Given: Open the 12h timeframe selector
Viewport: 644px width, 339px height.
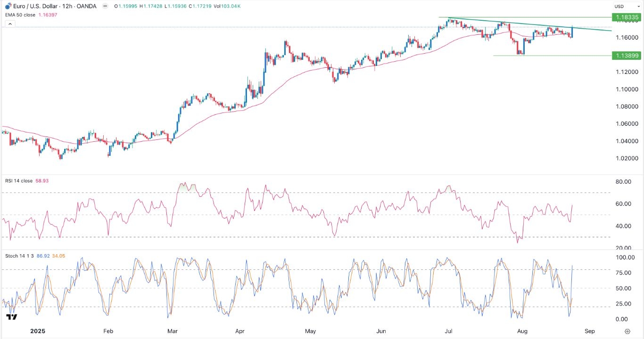Looking at the screenshot, I should pyautogui.click(x=68, y=6).
